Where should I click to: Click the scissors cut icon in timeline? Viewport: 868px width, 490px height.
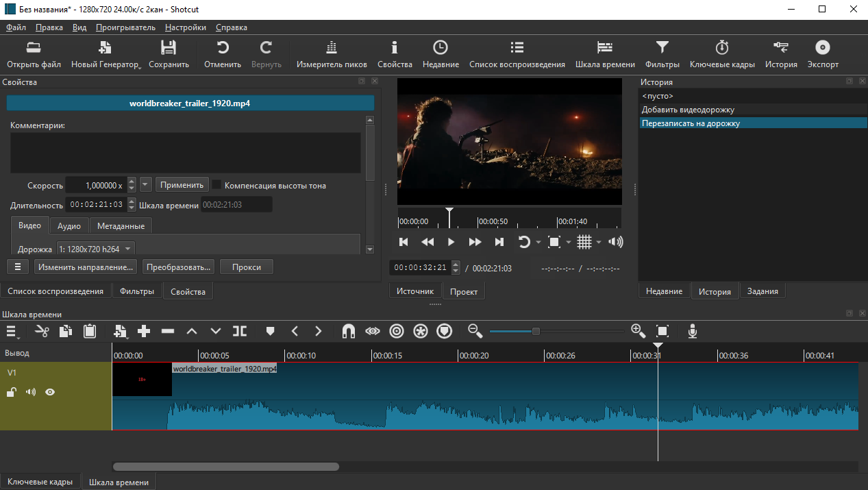pos(42,331)
